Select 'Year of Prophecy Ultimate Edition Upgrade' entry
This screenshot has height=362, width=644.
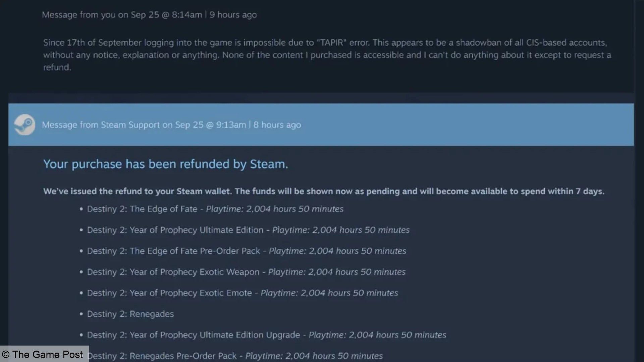[x=194, y=335]
